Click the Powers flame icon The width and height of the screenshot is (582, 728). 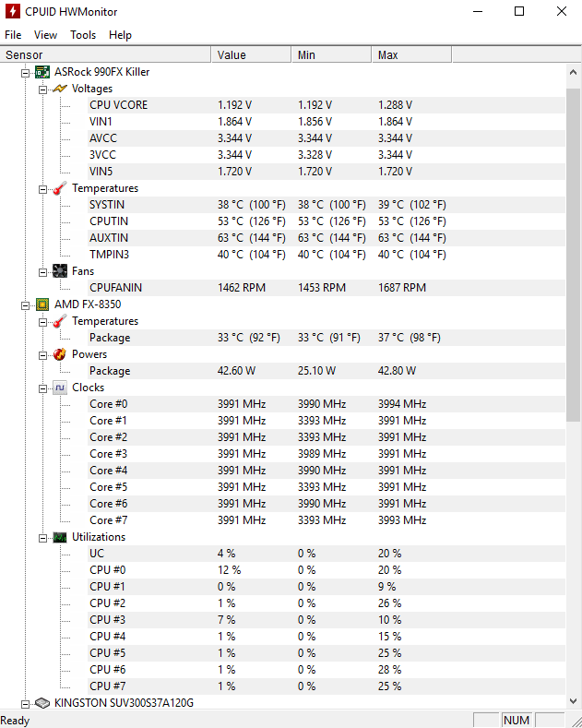(x=60, y=354)
